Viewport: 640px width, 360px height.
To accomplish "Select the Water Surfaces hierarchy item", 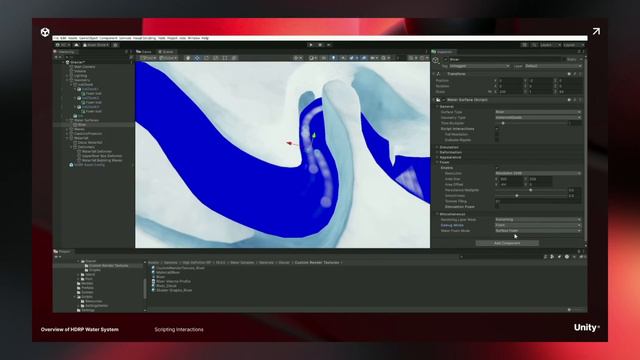I will coord(86,120).
